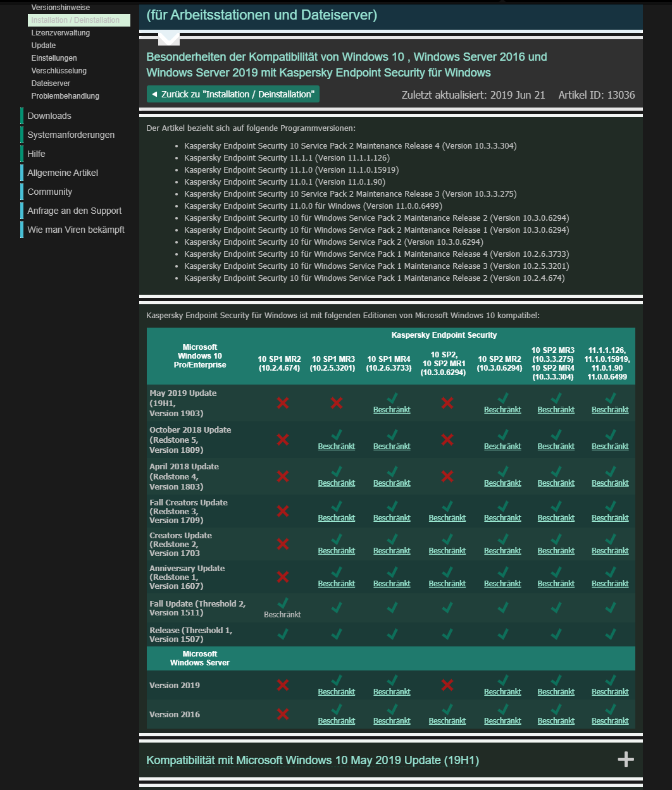672x790 pixels.
Task: Click the May 2019 Update (19H1) row label
Action: pyautogui.click(x=184, y=403)
